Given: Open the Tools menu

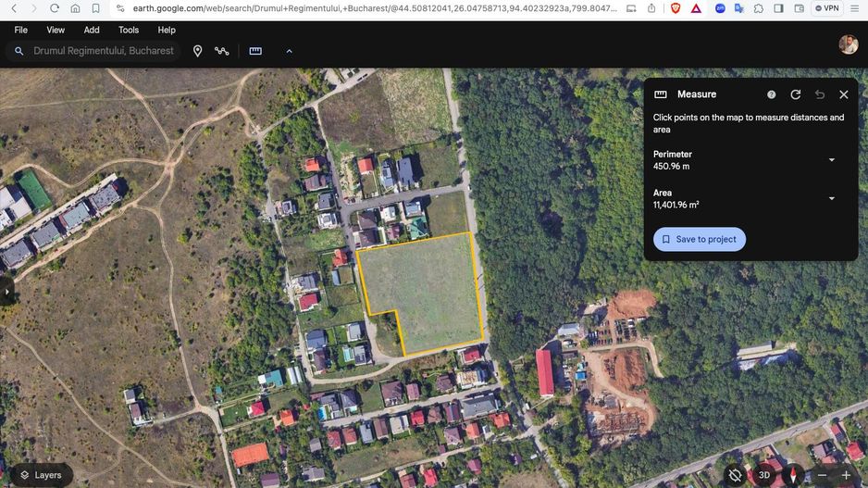Looking at the screenshot, I should click(x=129, y=30).
